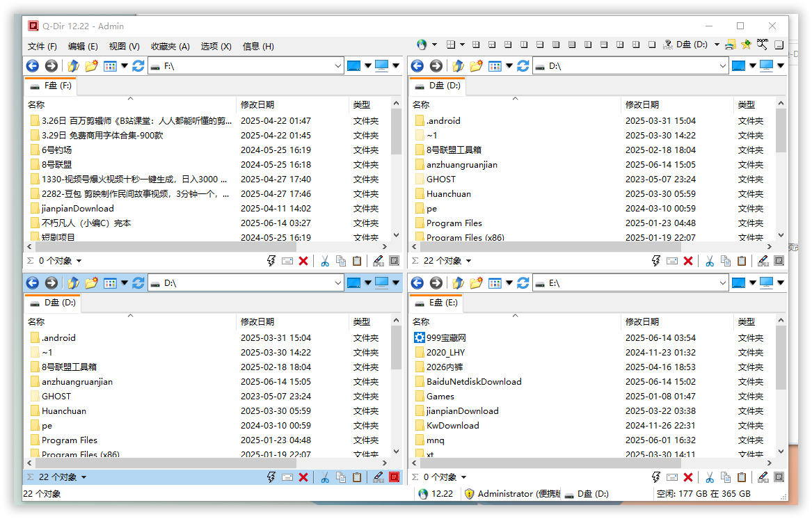Open the 收藏夹 (A) menu
This screenshot has width=812, height=519.
pyautogui.click(x=170, y=46)
